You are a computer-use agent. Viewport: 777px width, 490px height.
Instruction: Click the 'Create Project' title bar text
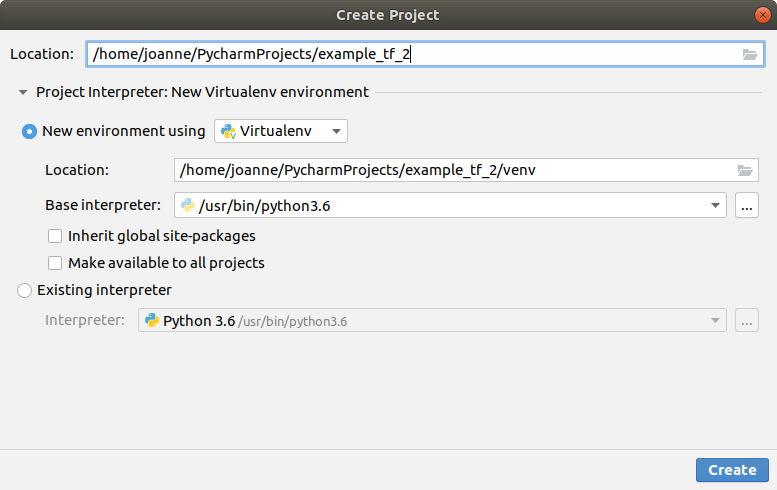(388, 15)
